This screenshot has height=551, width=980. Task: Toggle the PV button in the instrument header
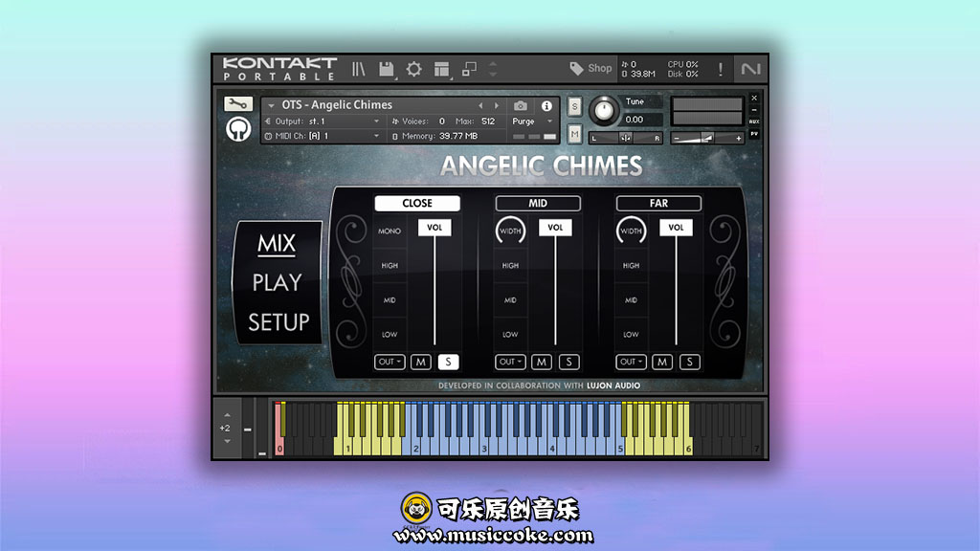(x=754, y=134)
